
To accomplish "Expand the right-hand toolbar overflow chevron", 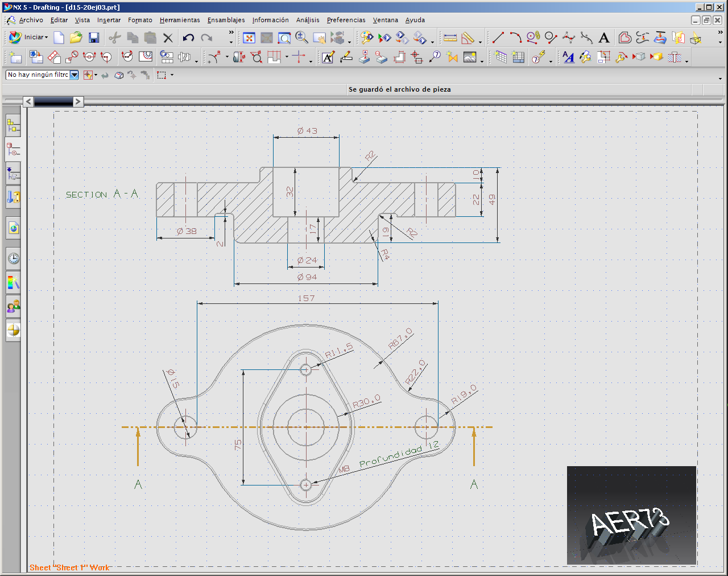I will [720, 33].
